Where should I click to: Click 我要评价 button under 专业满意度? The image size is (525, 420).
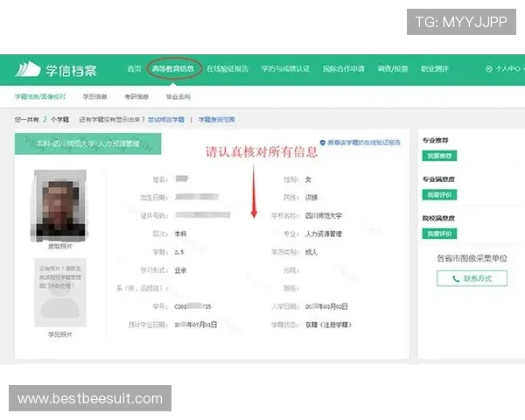439,194
